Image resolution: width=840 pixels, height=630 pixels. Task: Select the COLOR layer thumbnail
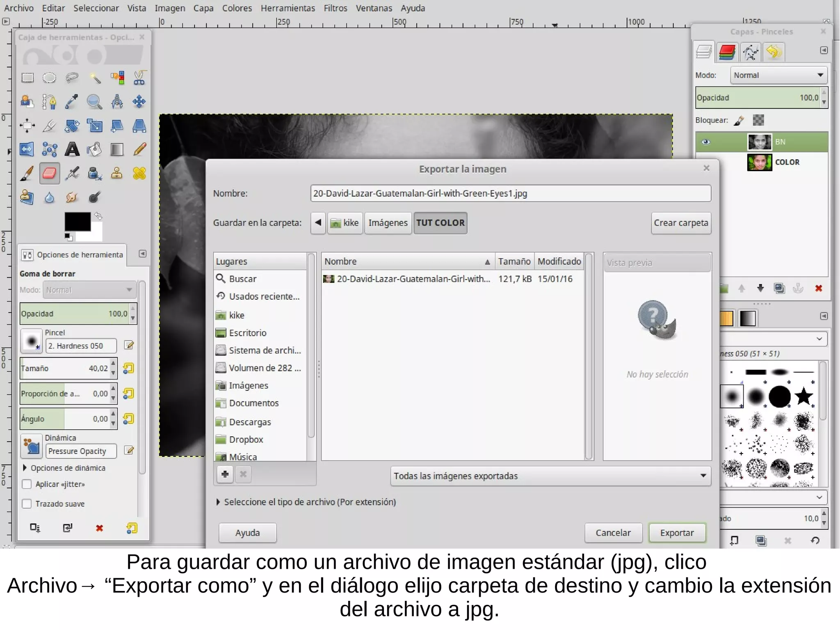760,162
